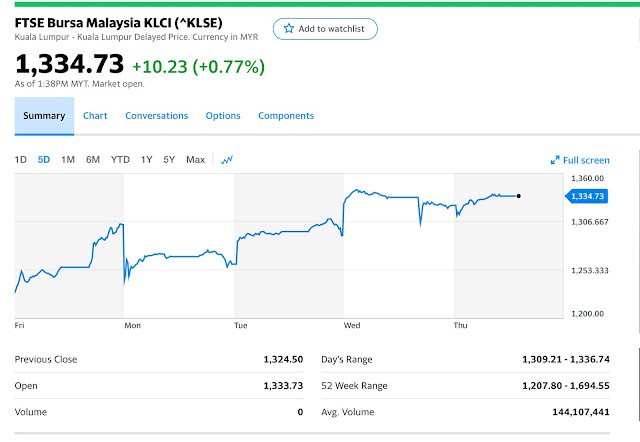The image size is (640, 442).
Task: Choose the 1M chart range
Action: tap(68, 160)
